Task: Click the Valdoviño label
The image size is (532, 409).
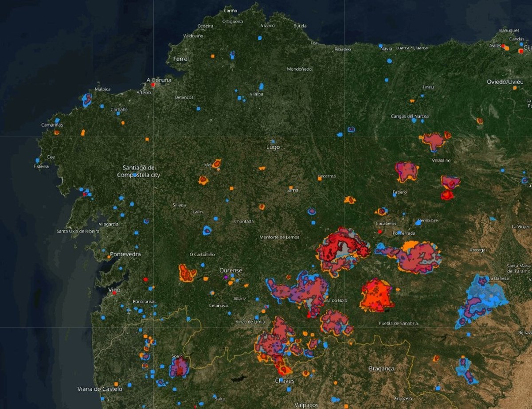Action: 193,36
